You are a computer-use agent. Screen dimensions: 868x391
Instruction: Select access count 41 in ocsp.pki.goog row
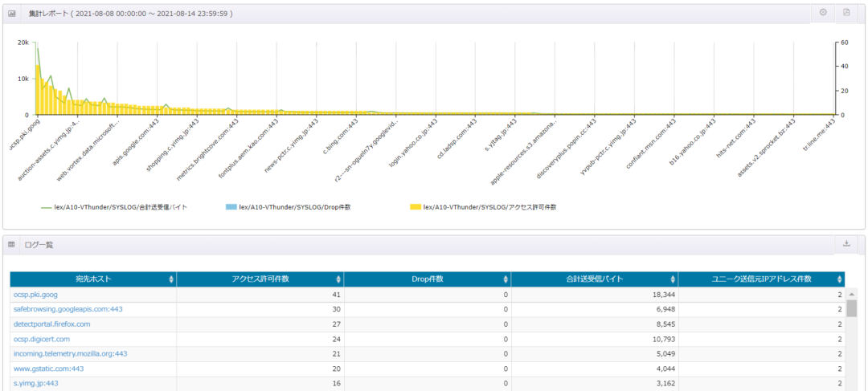pos(260,295)
